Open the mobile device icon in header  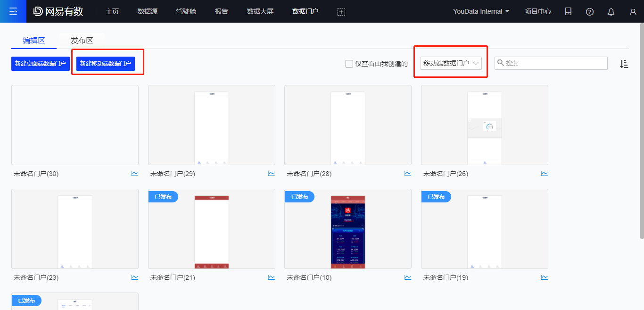click(x=568, y=11)
